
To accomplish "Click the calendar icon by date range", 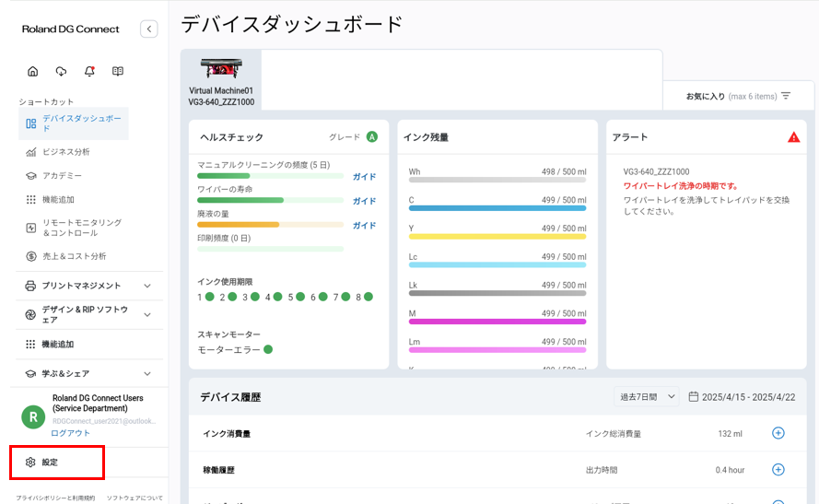I will pyautogui.click(x=693, y=397).
